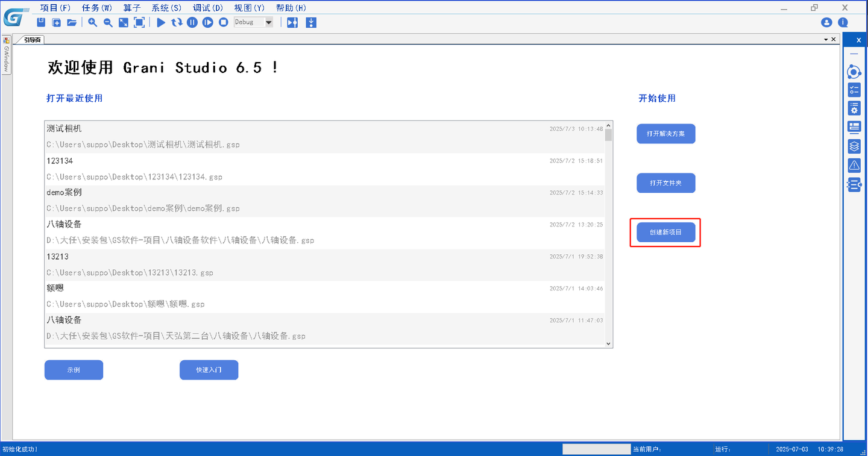Viewport: 868px width, 456px height.
Task: Click the diagonal arrows expand icon
Action: click(x=124, y=22)
